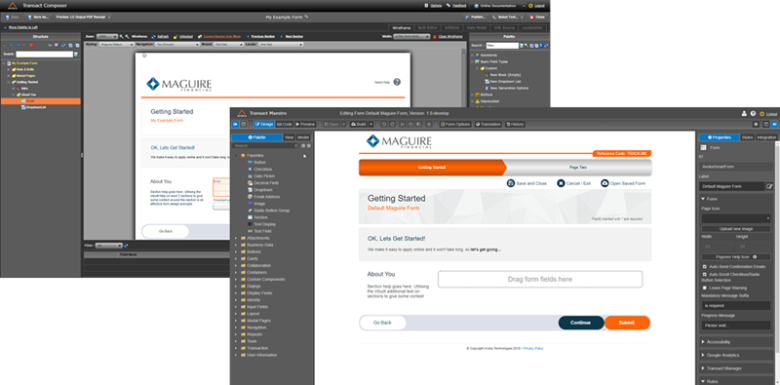Click the Open Saved Form icon

tap(605, 184)
